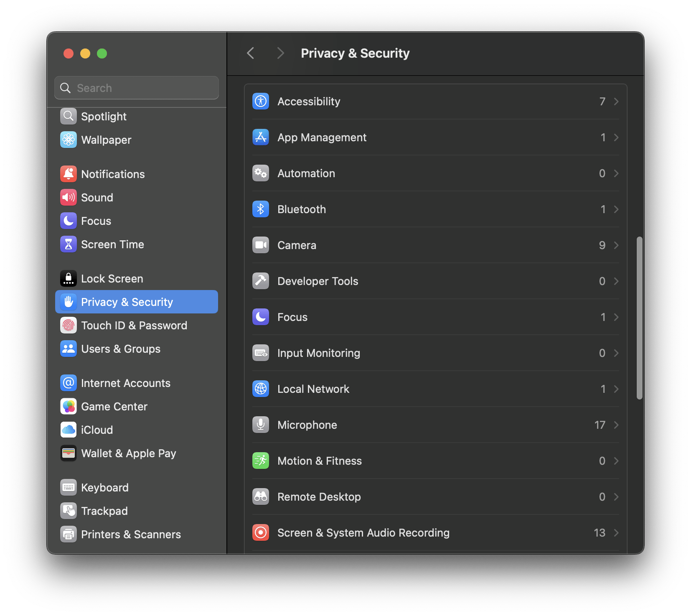The height and width of the screenshot is (616, 691).
Task: Go back with the left arrow
Action: tap(251, 53)
